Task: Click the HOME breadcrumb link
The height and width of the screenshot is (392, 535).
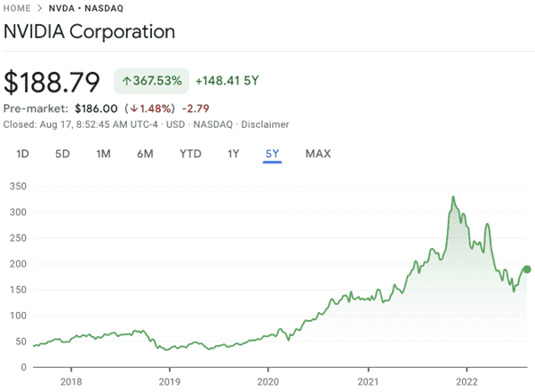Action: pos(17,8)
